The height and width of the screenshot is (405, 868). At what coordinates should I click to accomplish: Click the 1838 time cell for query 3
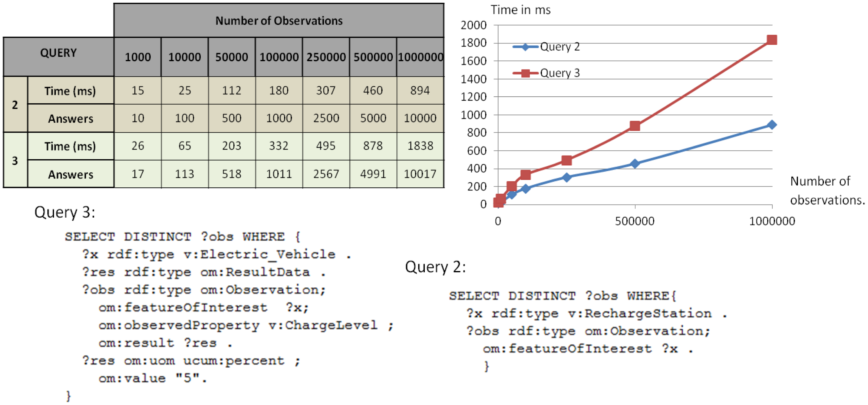[420, 146]
